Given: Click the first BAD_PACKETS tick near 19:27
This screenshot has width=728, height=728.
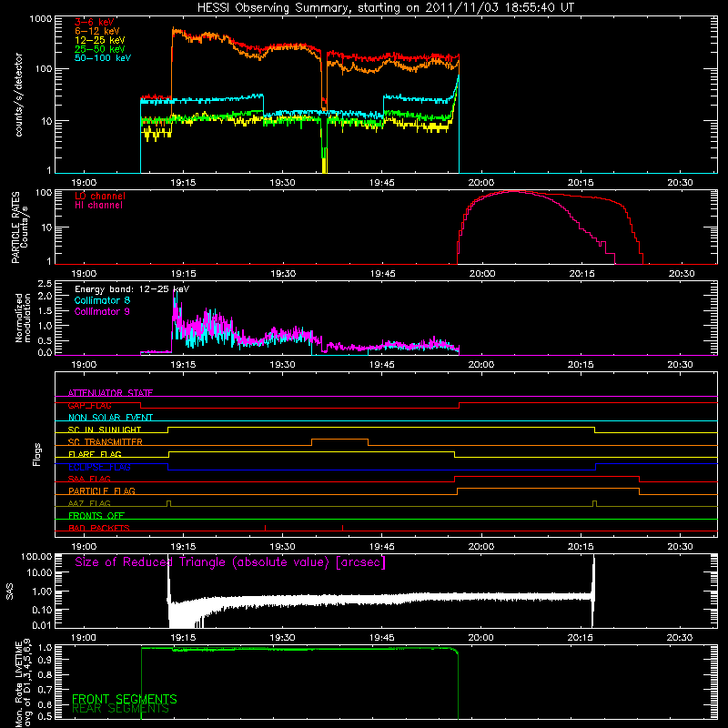Looking at the screenshot, I should point(265,528).
